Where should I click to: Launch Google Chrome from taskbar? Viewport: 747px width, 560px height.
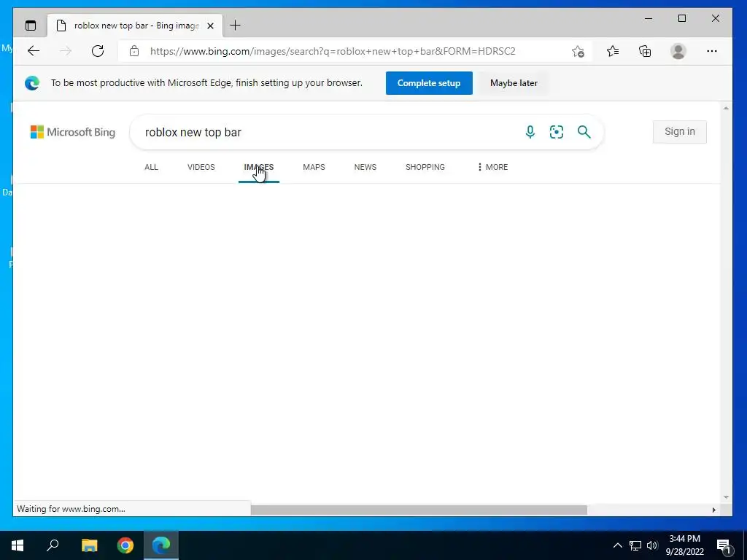[125, 545]
